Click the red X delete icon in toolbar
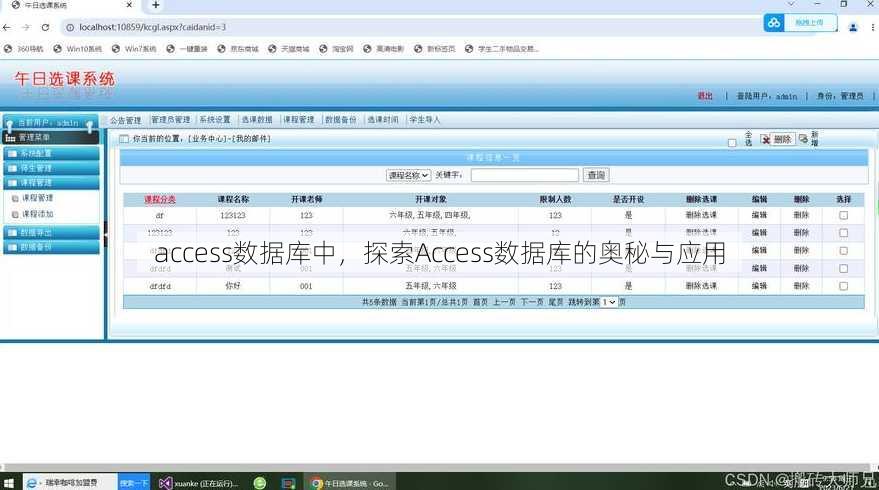This screenshot has width=879, height=490. 766,139
